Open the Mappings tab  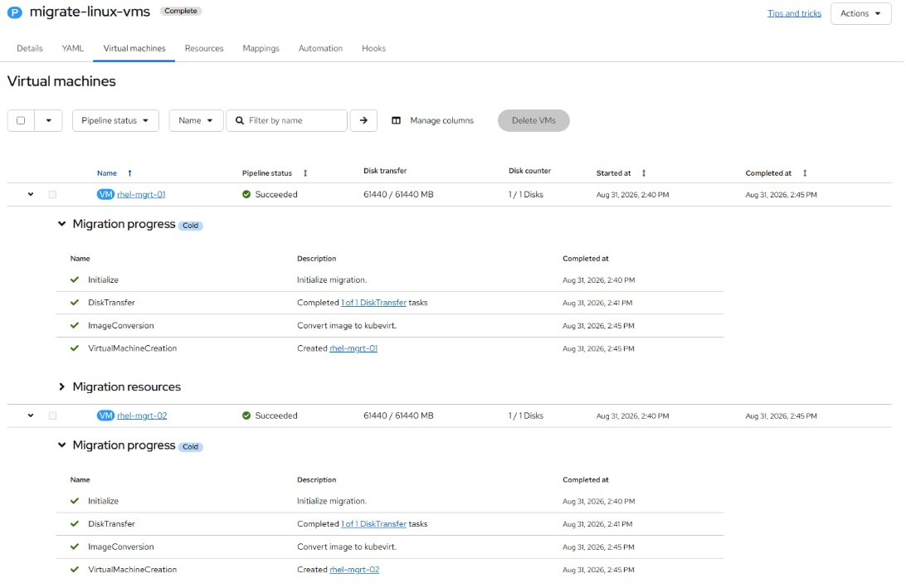[261, 49]
